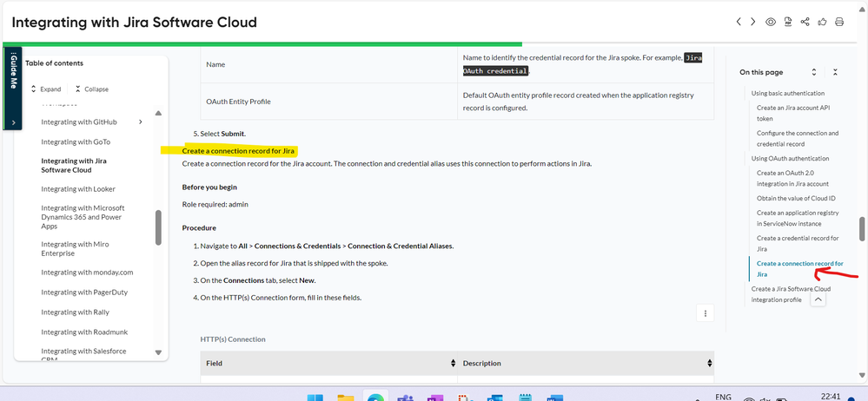Jump to Configure the connection and credential record
868x401 pixels.
(x=797, y=138)
